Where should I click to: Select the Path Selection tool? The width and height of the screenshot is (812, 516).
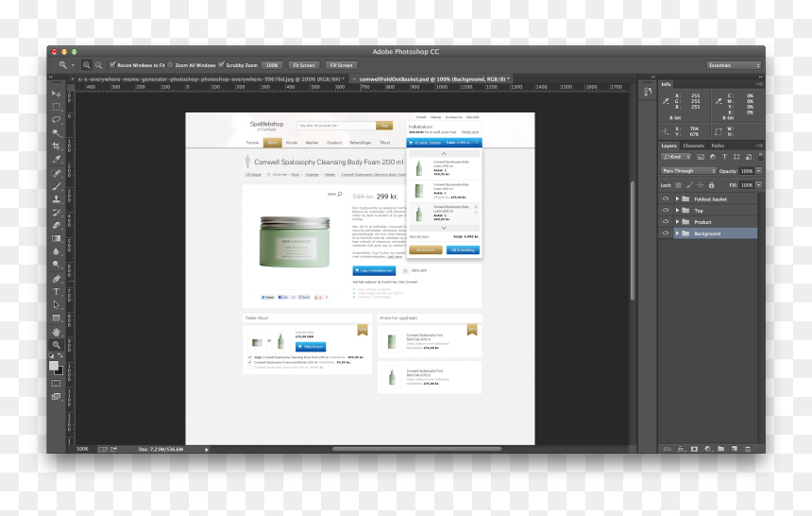pos(56,305)
